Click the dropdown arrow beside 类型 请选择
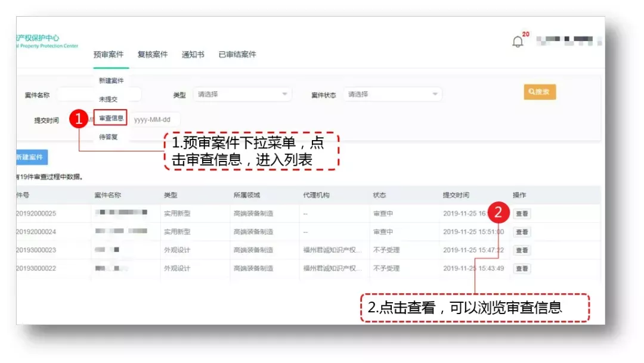644x363 pixels. 286,94
